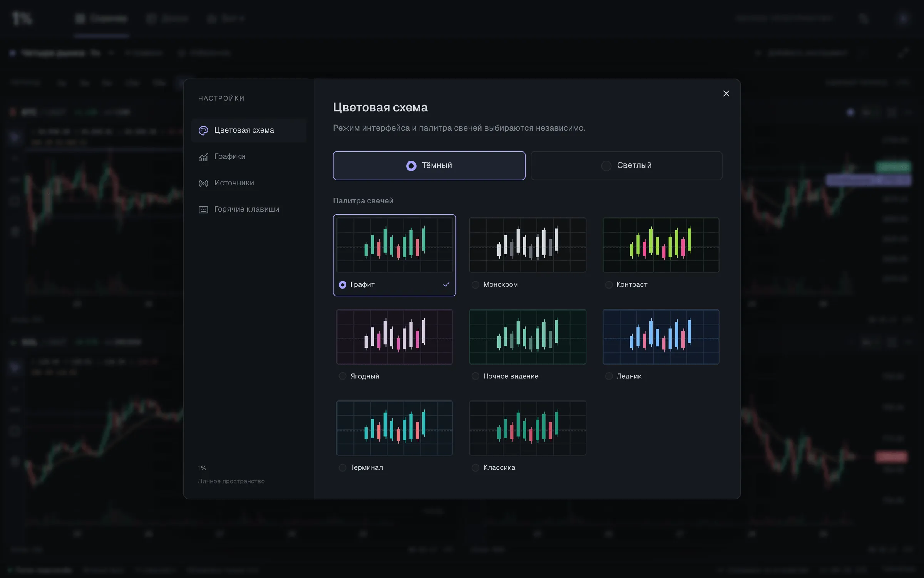Screen dimensions: 924x578
Task: Click the palette icon beside Цветовая схема
Action: coord(203,130)
